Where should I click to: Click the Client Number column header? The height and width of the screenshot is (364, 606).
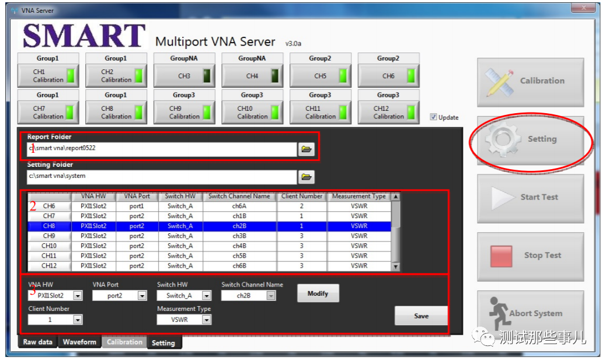(302, 197)
